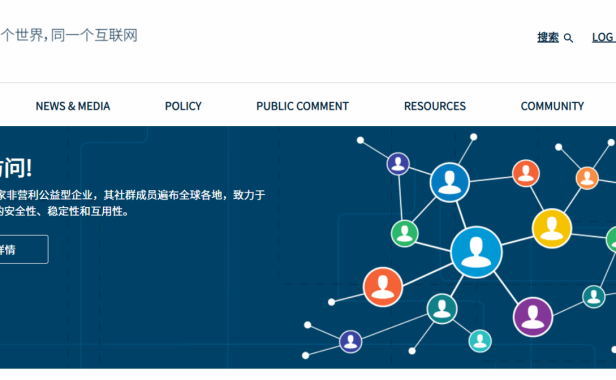Open the PUBLIC COMMENT menu
Viewport: 616px width, 380px height.
302,106
